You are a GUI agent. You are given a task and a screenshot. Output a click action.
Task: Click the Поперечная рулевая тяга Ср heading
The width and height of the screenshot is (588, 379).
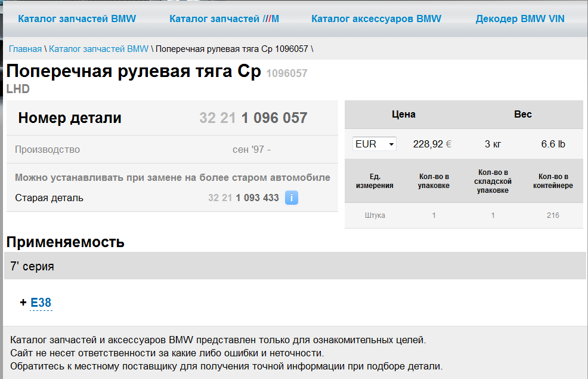tap(134, 71)
